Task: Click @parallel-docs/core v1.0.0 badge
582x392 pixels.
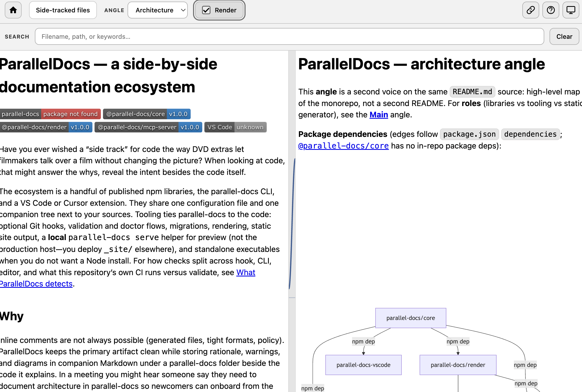Action: [x=147, y=114]
